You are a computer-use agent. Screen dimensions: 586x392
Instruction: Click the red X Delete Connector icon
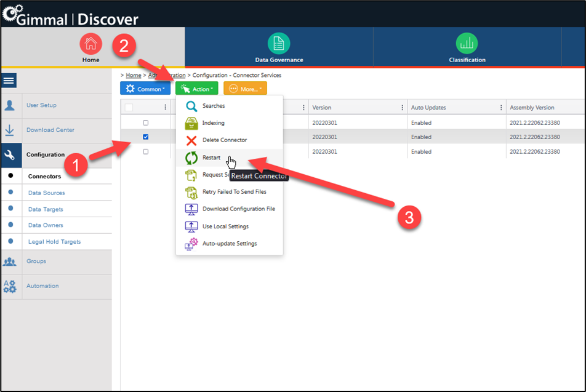(191, 140)
